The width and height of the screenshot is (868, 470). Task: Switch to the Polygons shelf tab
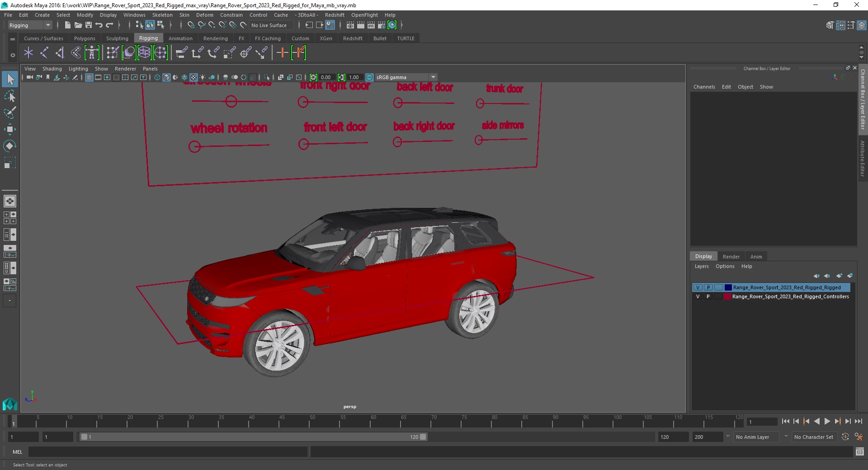pyautogui.click(x=85, y=38)
